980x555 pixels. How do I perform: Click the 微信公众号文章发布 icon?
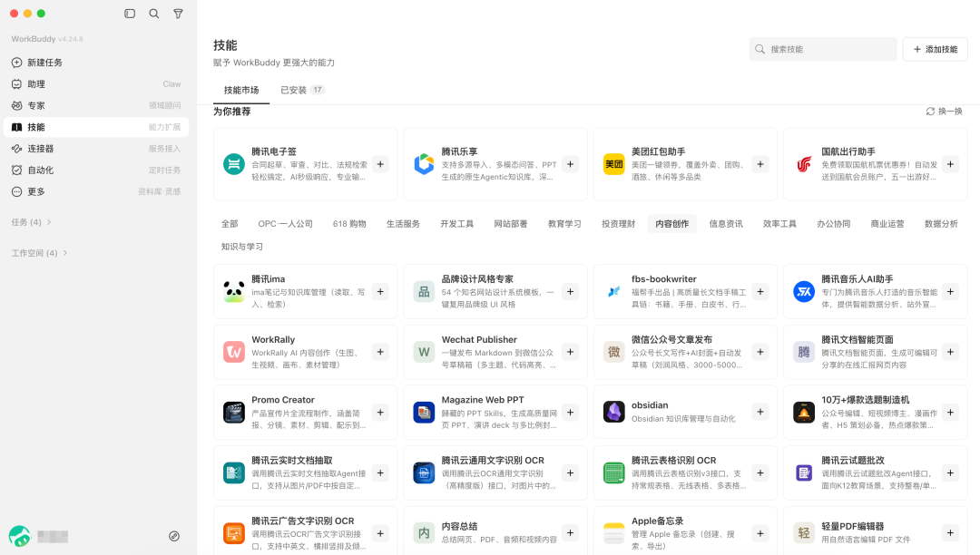coord(613,352)
